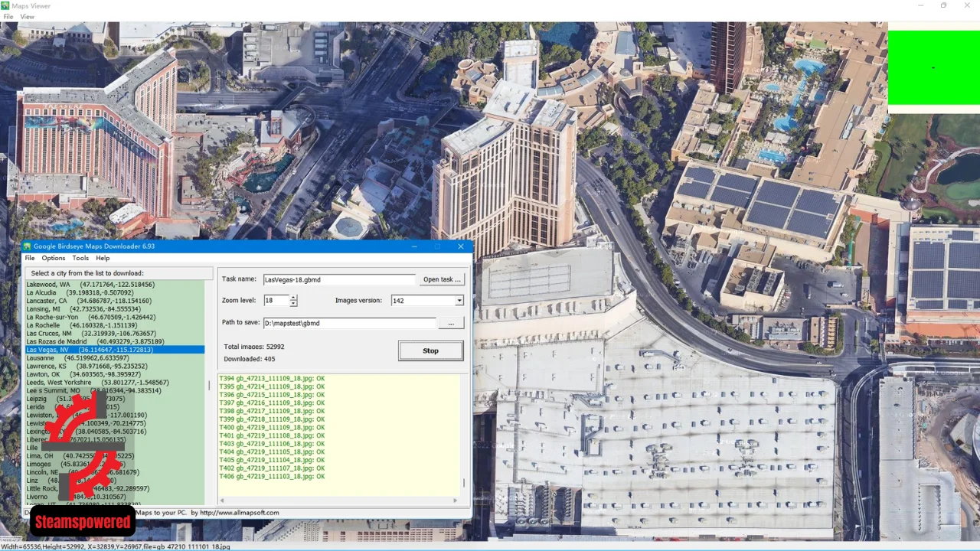The height and width of the screenshot is (551, 980).
Task: Click into the Task name field
Action: [x=339, y=280]
